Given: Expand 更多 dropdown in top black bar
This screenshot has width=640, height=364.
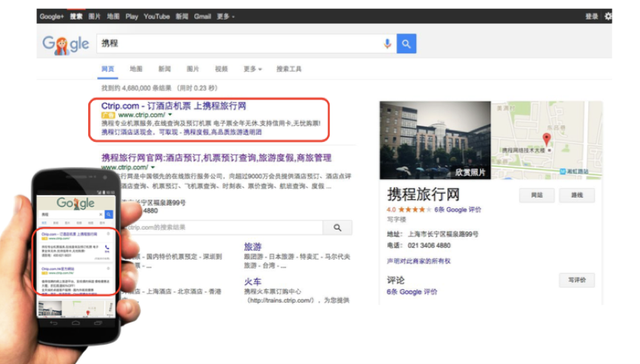Looking at the screenshot, I should (225, 17).
